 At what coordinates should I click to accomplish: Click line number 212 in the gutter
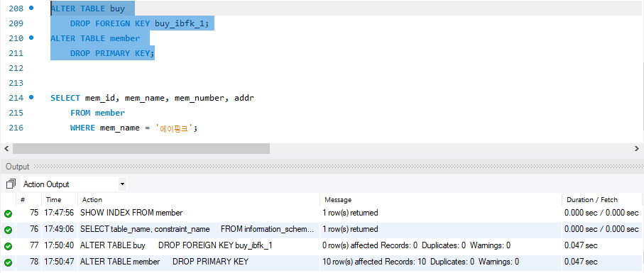click(16, 67)
